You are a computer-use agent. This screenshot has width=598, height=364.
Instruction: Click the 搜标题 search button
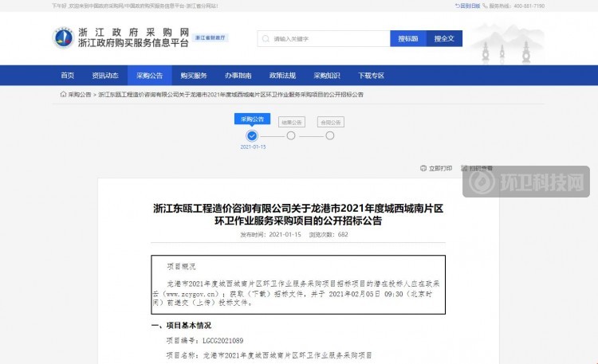tap(408, 38)
